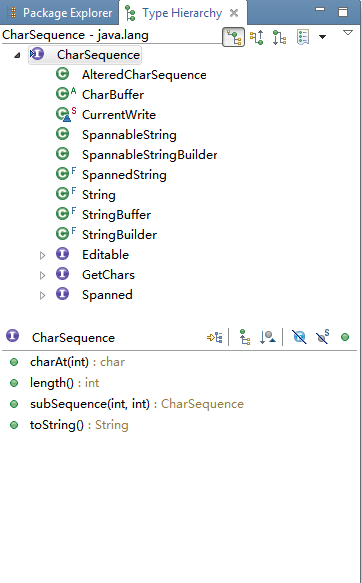Expand the GetChars interface node
The height and width of the screenshot is (583, 362).
pos(42,276)
